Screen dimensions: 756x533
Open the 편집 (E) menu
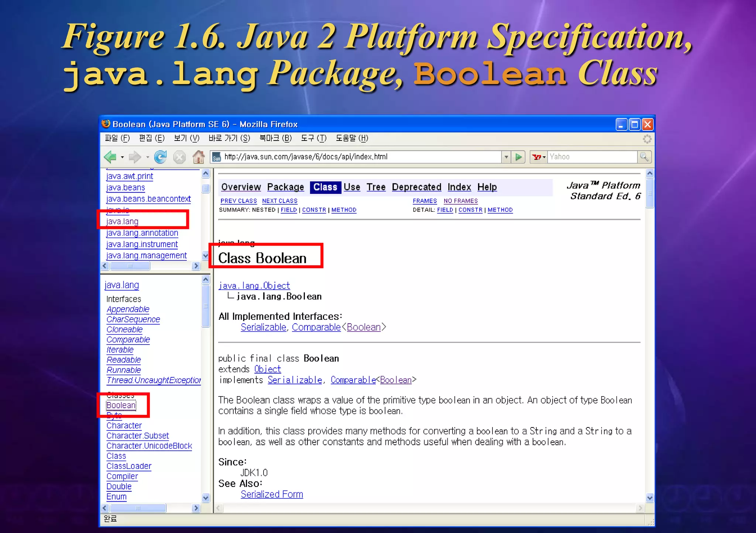(152, 138)
